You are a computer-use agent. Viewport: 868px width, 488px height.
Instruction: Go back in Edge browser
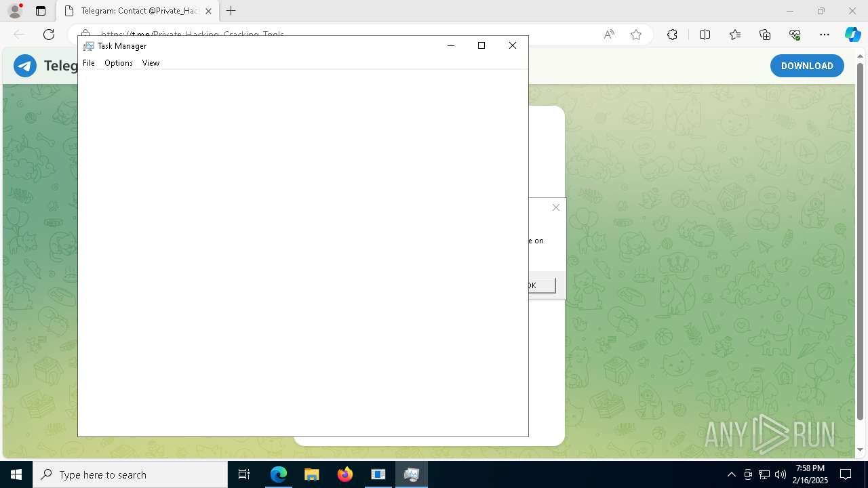pyautogui.click(x=19, y=35)
